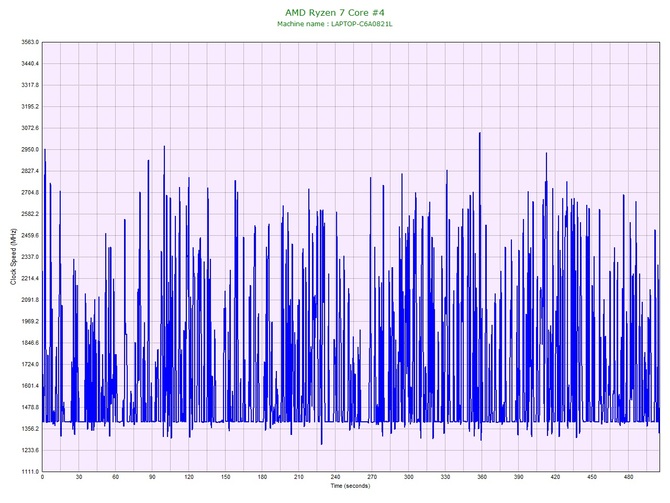
Task: Select the 2214.4 y-axis value
Action: pos(30,279)
